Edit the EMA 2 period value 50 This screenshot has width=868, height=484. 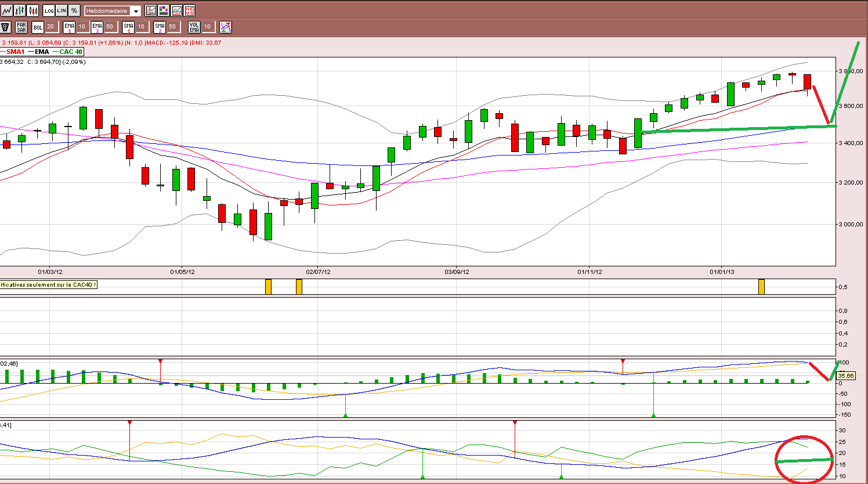110,27
